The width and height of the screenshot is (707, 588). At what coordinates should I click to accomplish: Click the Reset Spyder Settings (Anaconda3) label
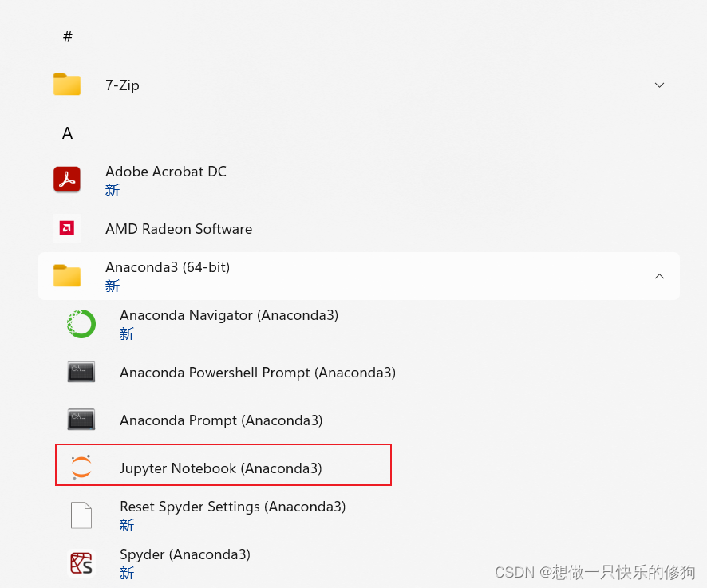(233, 507)
